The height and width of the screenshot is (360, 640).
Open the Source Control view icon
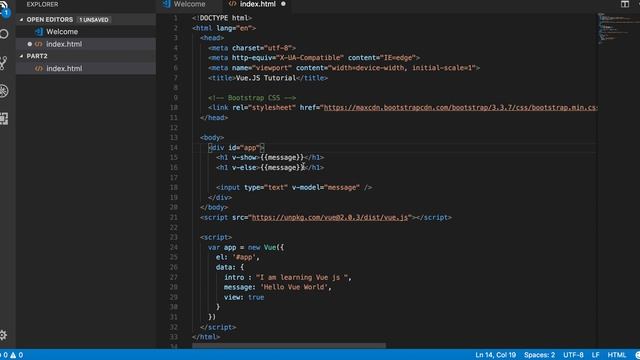coord(4,63)
